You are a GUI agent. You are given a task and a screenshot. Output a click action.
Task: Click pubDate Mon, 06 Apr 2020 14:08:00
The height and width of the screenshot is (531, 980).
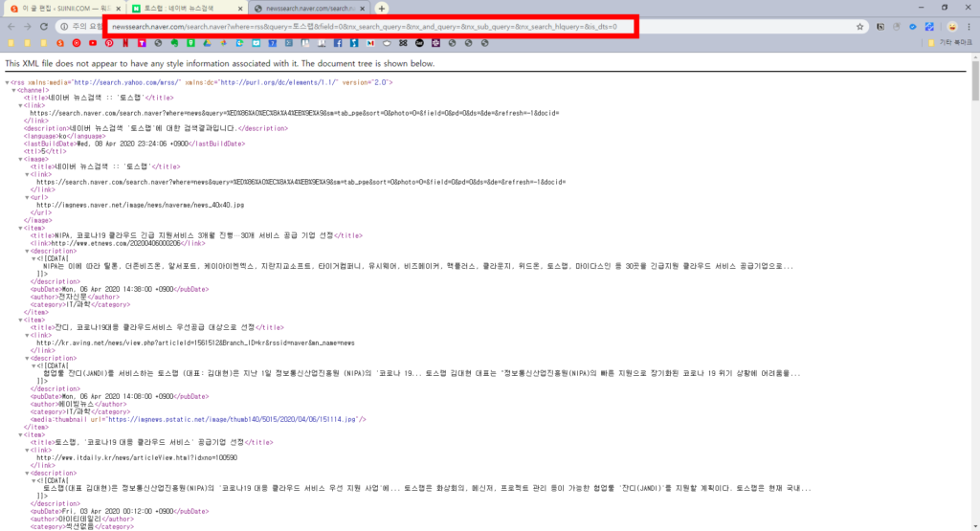[x=118, y=397]
